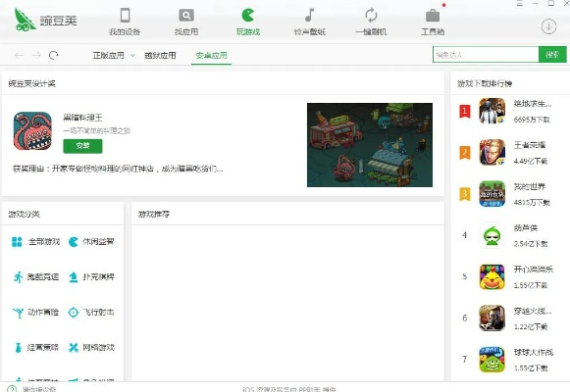Open 葫芦侠 game icon
The height and width of the screenshot is (392, 570).
click(492, 235)
